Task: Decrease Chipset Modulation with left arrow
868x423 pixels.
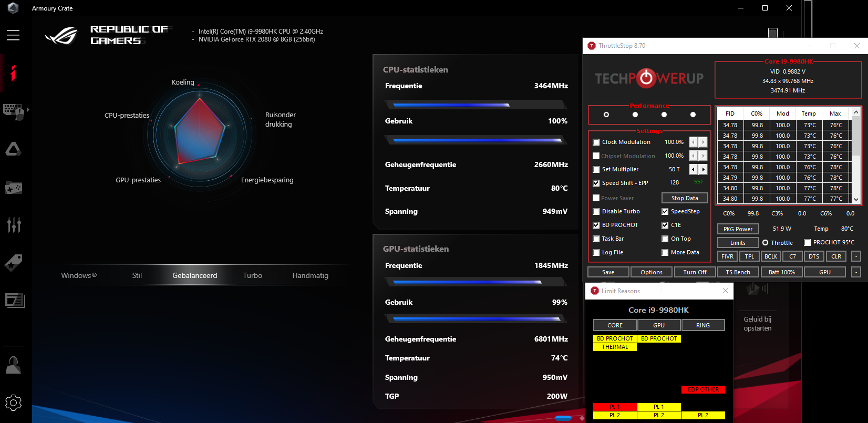Action: [694, 156]
